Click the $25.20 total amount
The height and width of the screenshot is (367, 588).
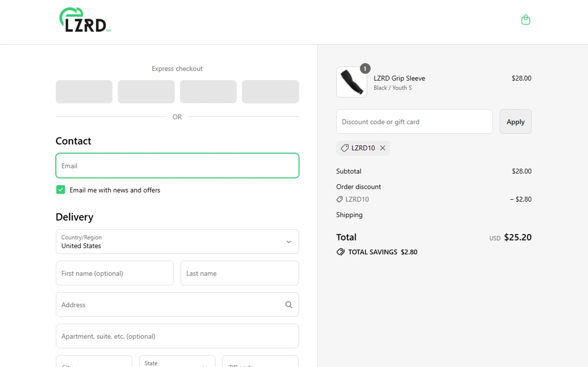click(x=518, y=237)
